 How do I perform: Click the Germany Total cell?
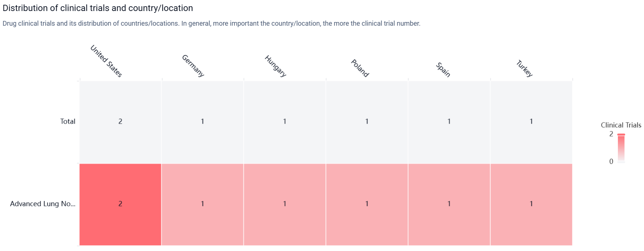[x=203, y=121]
